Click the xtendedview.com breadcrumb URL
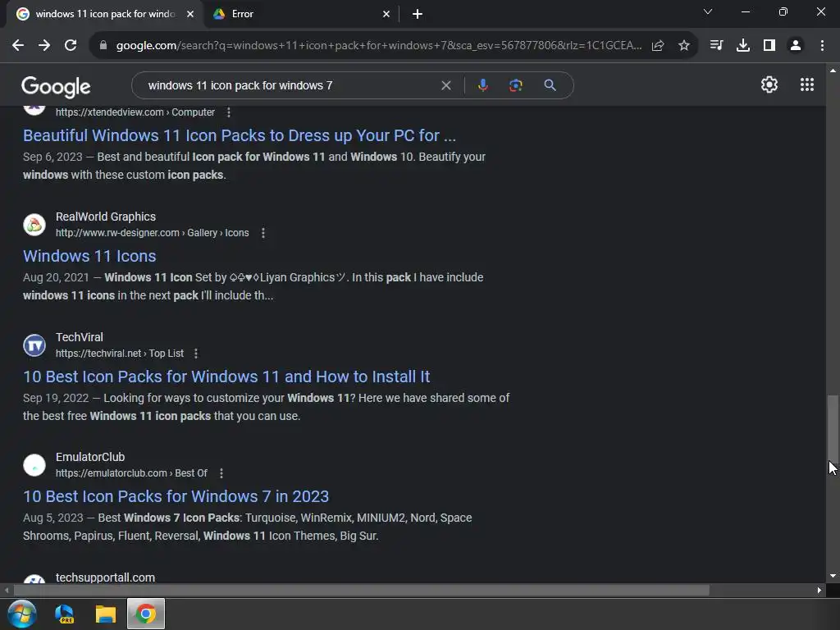Viewport: 840px width, 630px height. (x=135, y=112)
